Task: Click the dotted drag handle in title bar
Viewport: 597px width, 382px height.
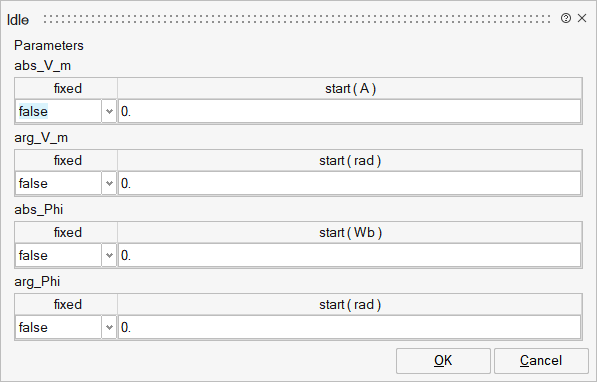Action: coord(297,19)
